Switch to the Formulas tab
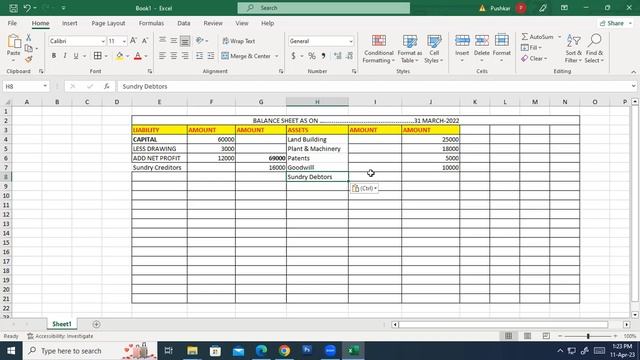 click(x=151, y=23)
